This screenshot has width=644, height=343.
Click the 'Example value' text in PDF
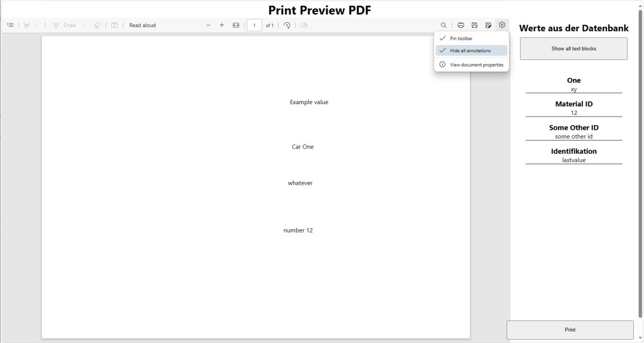point(309,102)
